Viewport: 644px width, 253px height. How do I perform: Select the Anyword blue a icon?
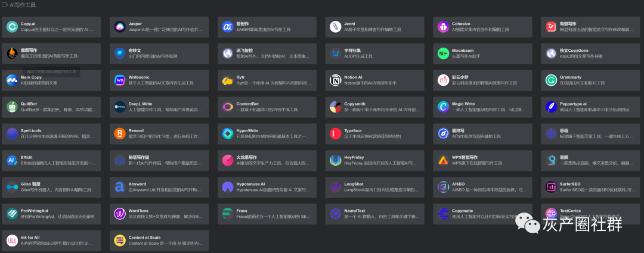point(120,187)
